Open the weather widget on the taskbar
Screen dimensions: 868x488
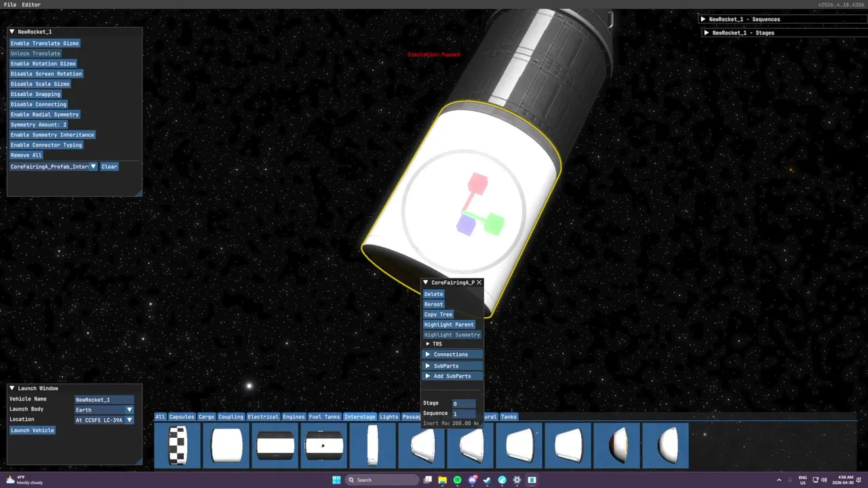point(24,480)
